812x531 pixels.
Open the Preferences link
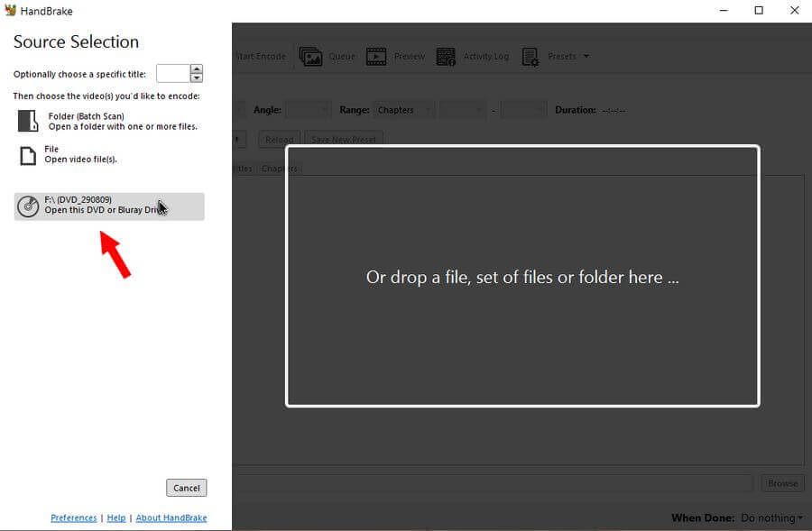point(74,517)
